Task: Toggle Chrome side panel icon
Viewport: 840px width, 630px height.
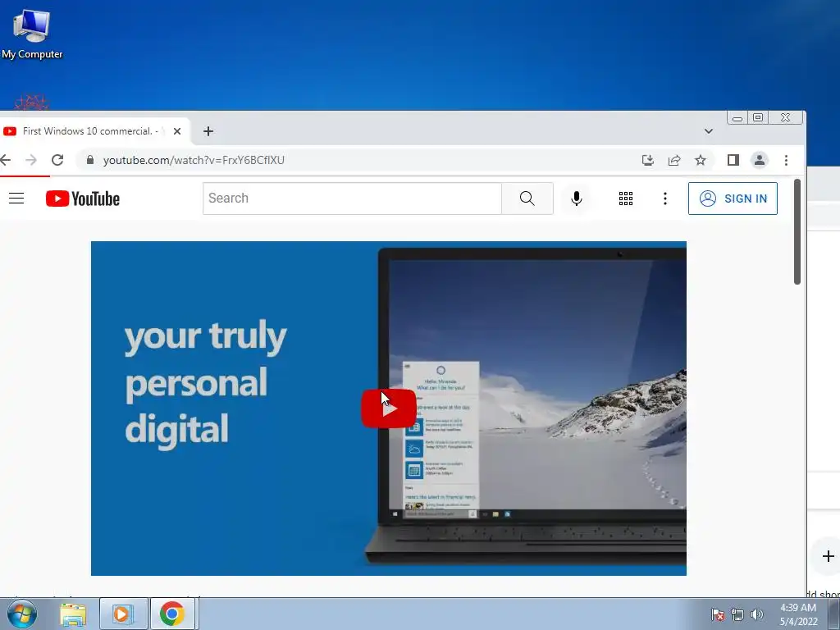Action: (733, 160)
